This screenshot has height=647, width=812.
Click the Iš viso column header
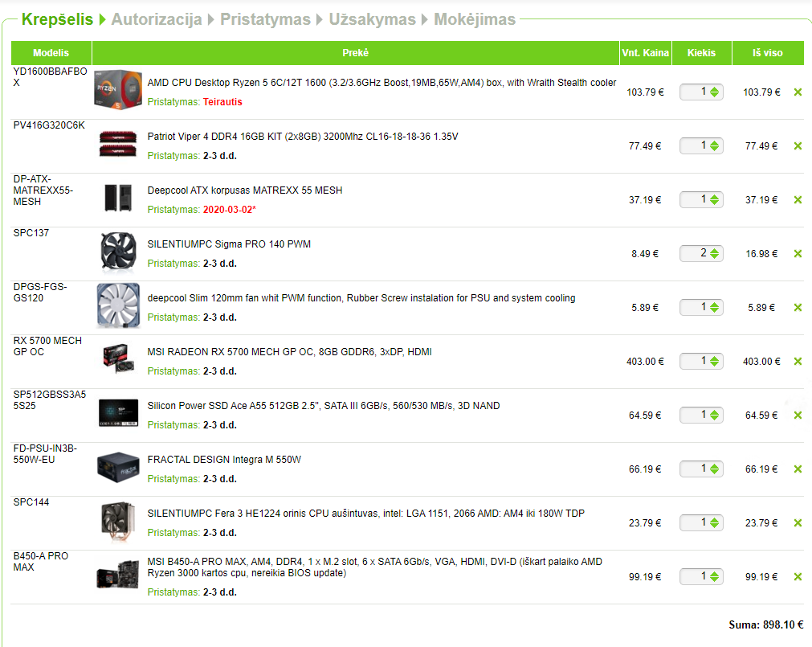(x=768, y=53)
